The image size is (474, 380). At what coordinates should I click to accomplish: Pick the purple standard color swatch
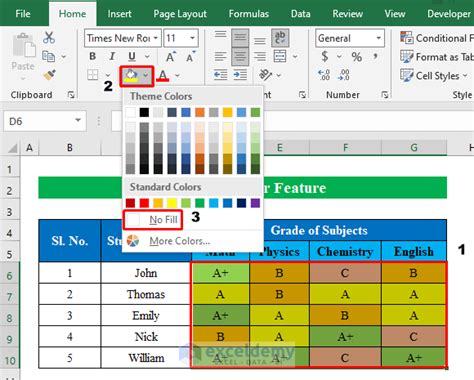(255, 203)
